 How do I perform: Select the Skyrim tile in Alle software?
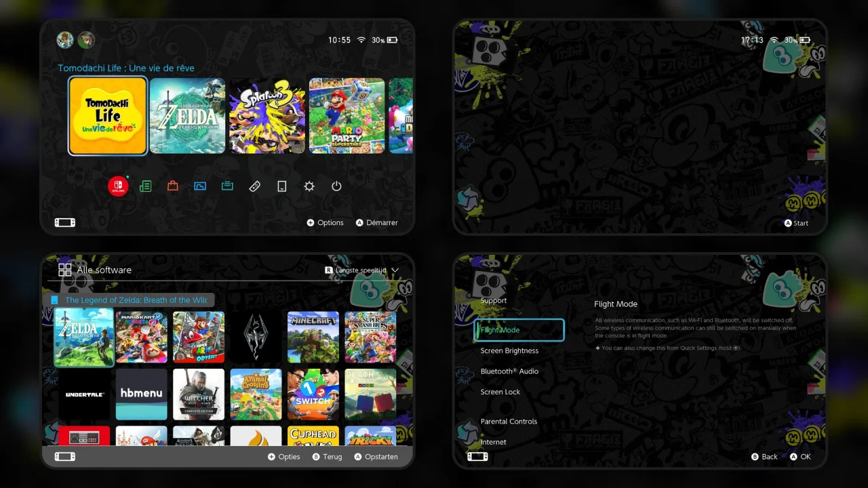(256, 338)
